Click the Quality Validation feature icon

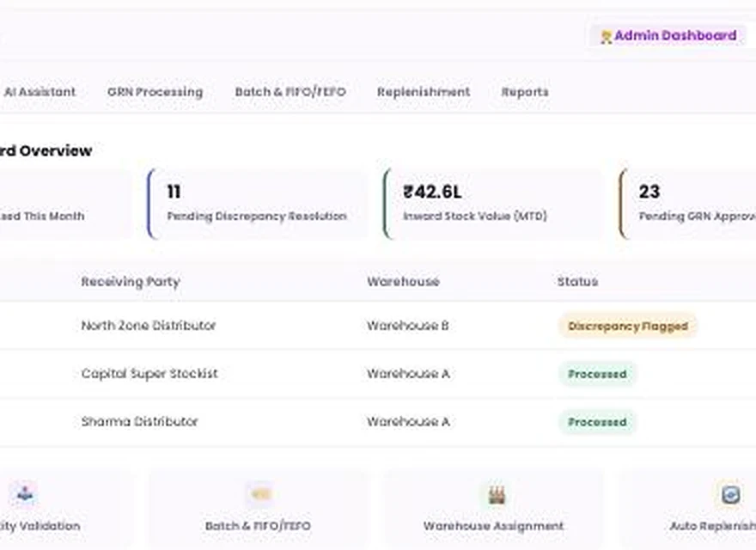[x=24, y=493]
